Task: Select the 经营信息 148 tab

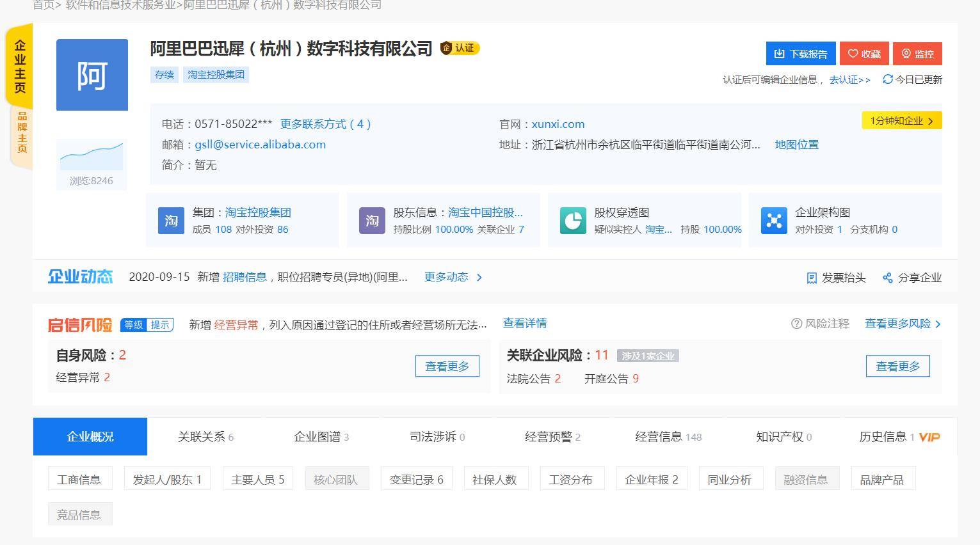Action: pos(668,437)
